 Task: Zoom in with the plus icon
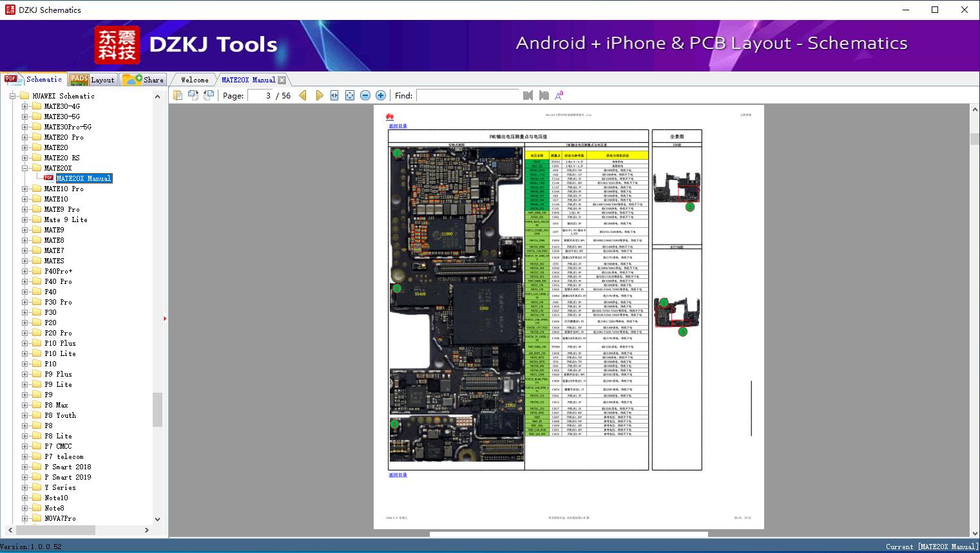point(381,95)
